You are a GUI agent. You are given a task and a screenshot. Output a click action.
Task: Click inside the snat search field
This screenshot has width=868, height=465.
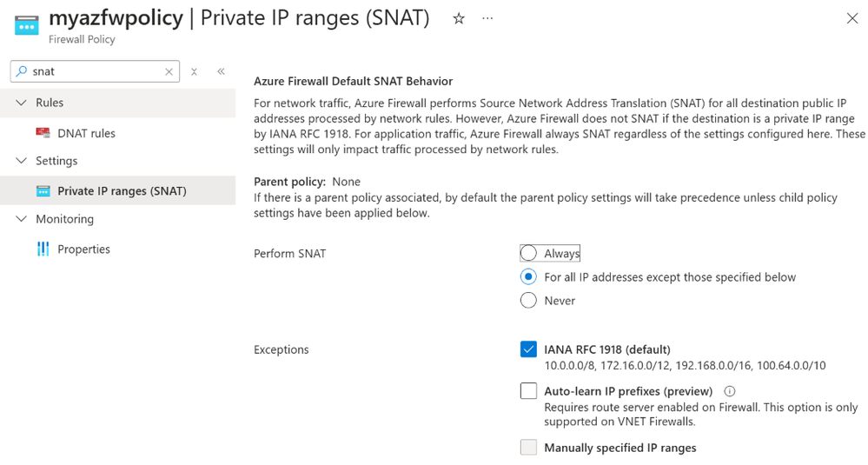point(96,71)
